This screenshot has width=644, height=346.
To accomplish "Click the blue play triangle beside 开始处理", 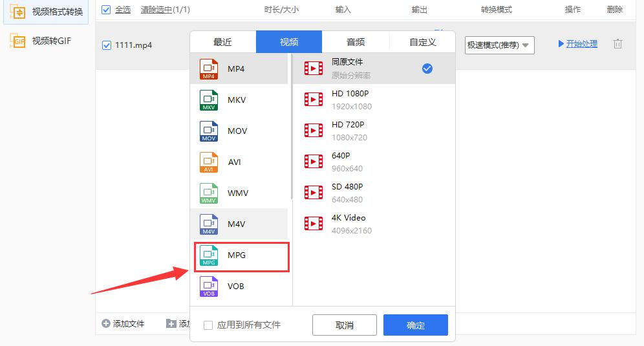I will coord(561,43).
